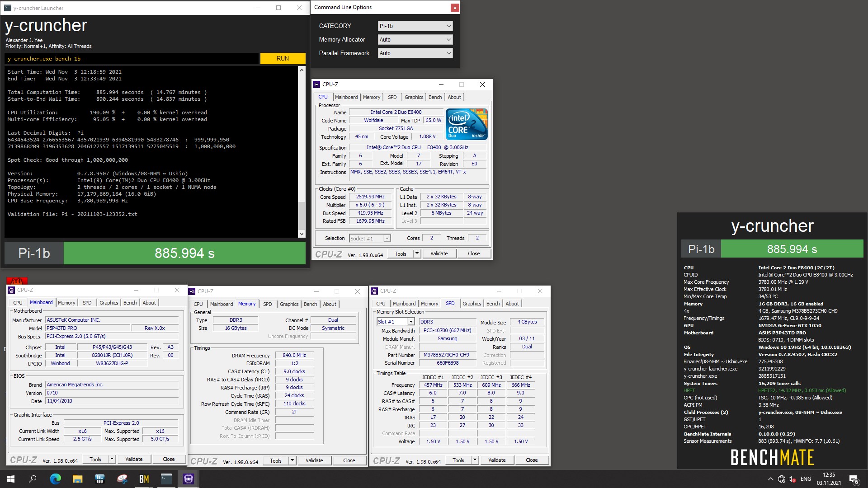Open the Bench tab in CPU window
Screen dimensions: 868x488
(435, 97)
